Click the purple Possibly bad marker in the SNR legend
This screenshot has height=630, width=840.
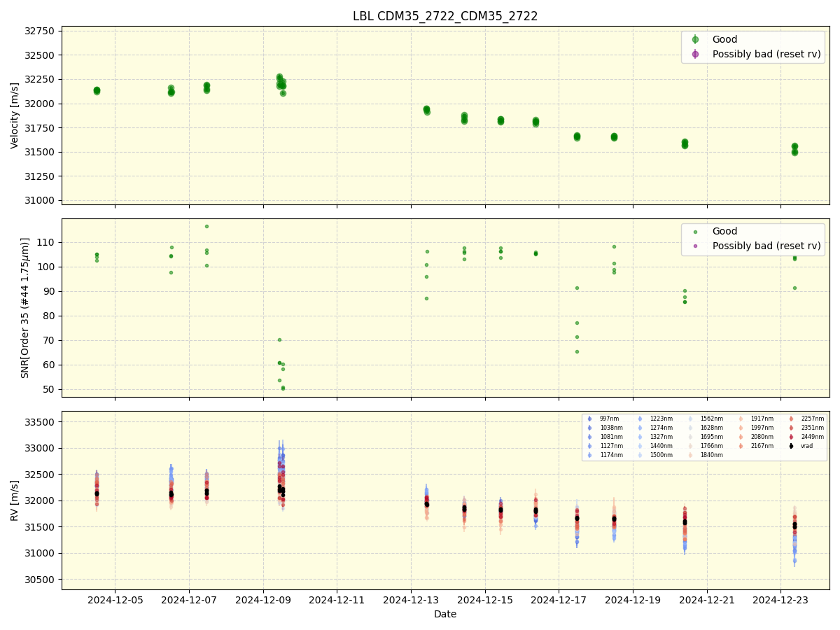(695, 246)
